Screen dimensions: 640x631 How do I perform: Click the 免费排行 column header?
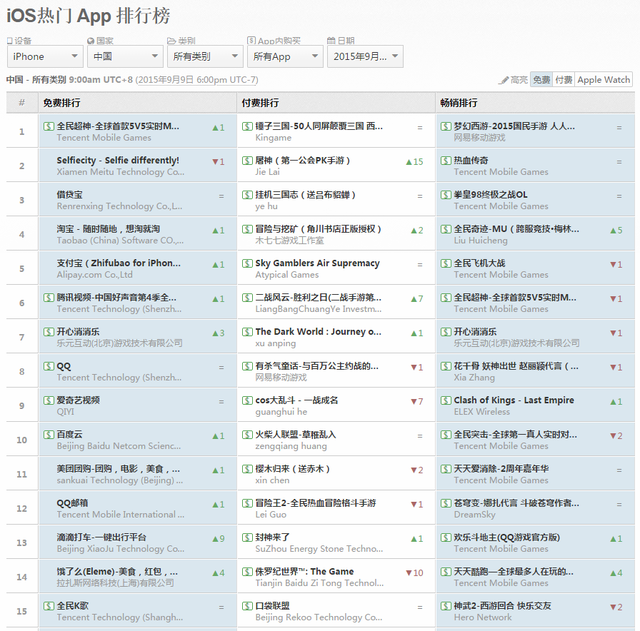point(62,103)
